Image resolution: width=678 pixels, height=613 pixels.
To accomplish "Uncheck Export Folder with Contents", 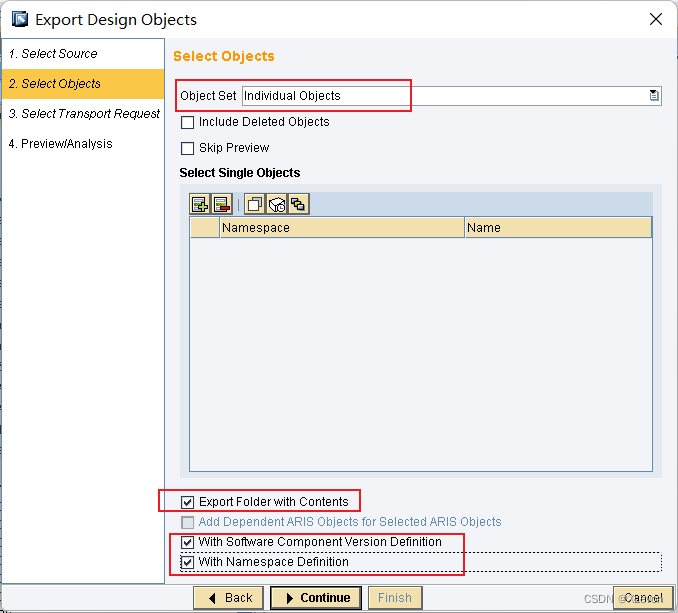I will tap(187, 502).
